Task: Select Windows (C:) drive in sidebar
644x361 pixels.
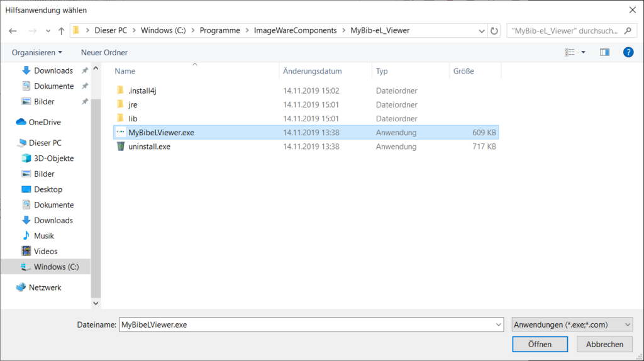Action: pos(45,267)
